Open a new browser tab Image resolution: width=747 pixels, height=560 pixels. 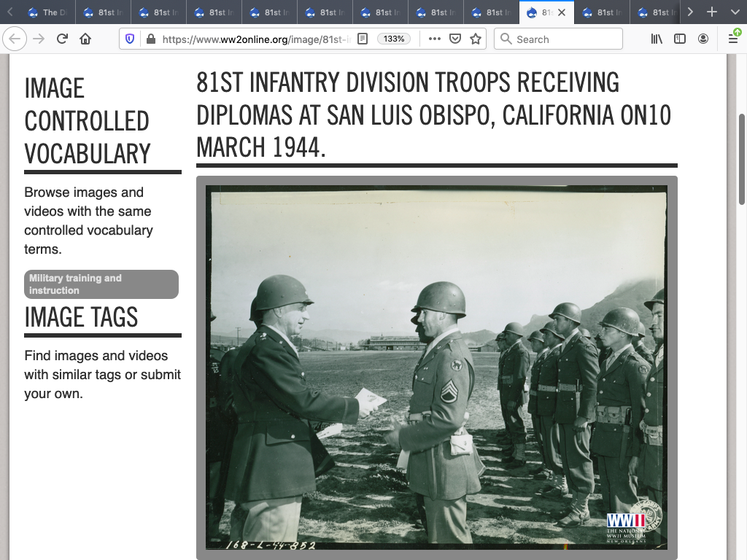click(712, 12)
